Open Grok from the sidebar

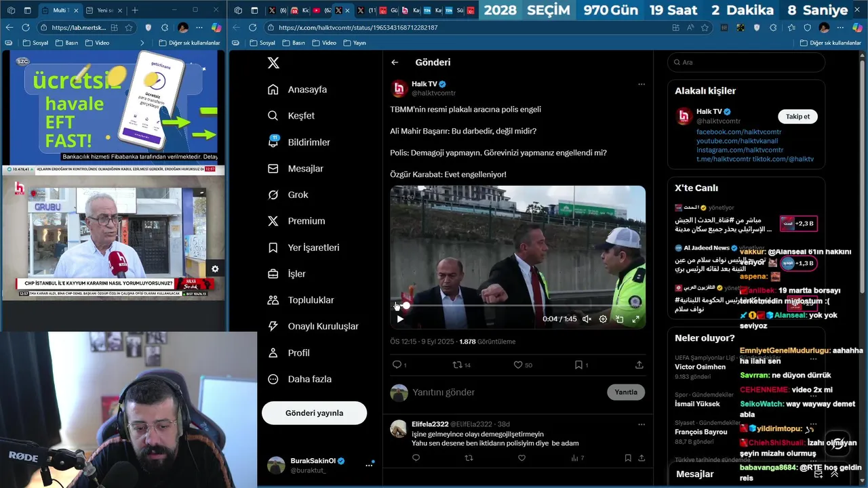[x=288, y=195]
